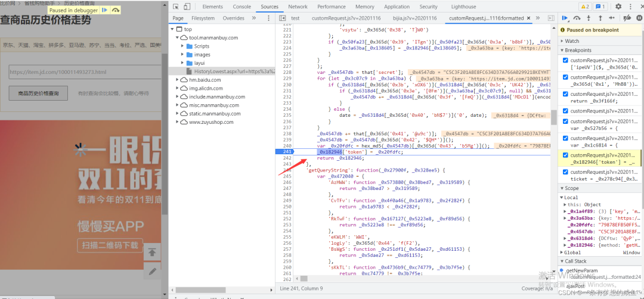This screenshot has height=299, width=644.
Task: Expand the Watch section
Action: coord(572,41)
